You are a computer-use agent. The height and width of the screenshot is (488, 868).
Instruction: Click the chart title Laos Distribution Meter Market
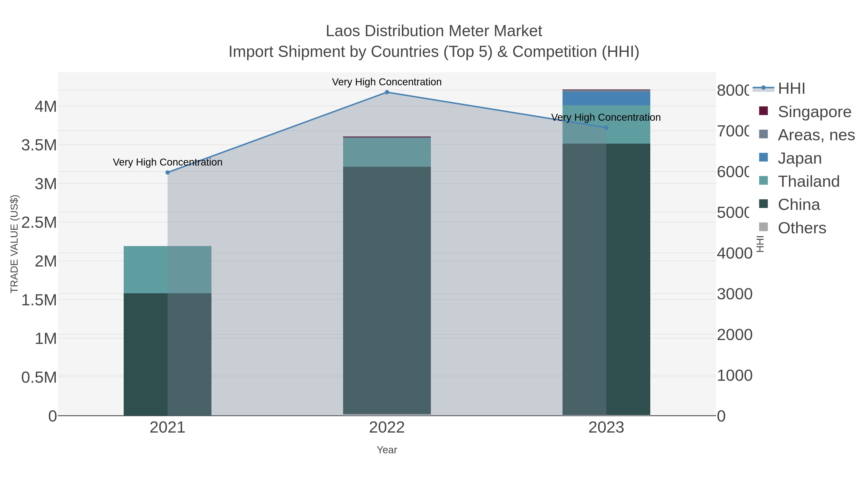(434, 31)
